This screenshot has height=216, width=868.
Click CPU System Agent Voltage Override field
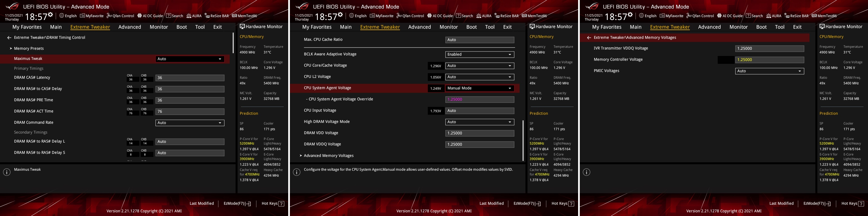coord(480,99)
